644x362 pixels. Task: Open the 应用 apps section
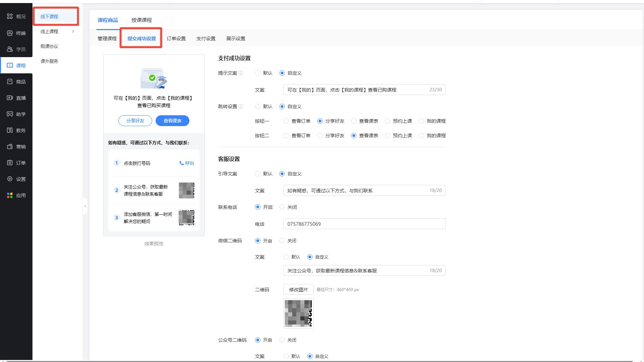point(16,195)
